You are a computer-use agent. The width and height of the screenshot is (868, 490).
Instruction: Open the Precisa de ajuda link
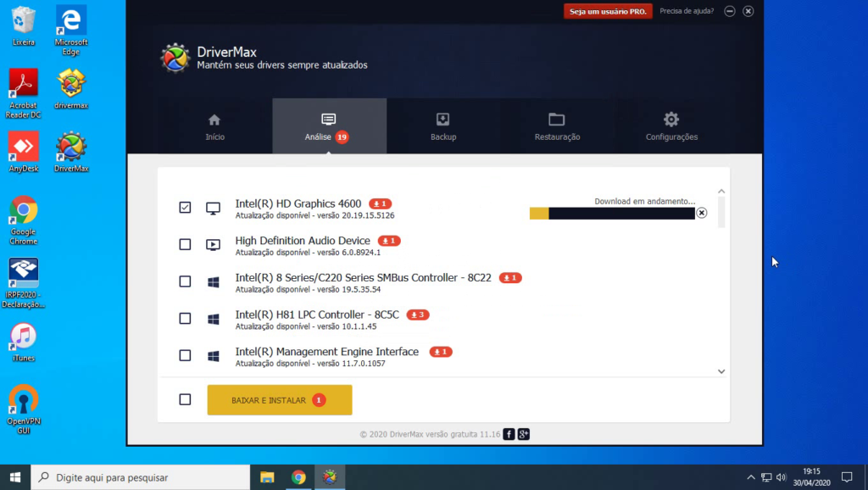[687, 11]
